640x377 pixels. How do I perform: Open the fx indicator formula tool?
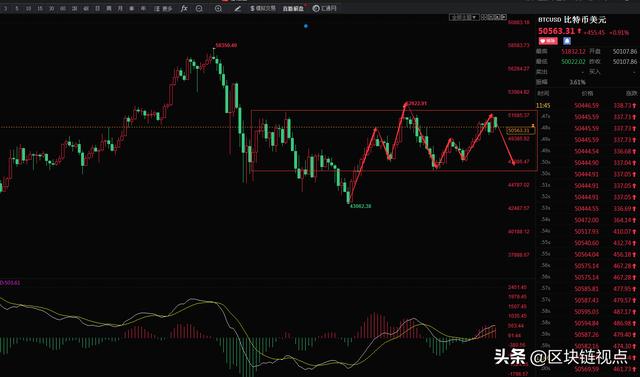[x=184, y=8]
